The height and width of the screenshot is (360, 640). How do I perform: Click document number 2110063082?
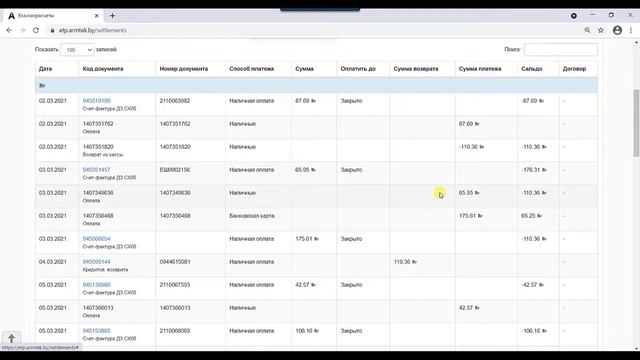click(x=175, y=100)
